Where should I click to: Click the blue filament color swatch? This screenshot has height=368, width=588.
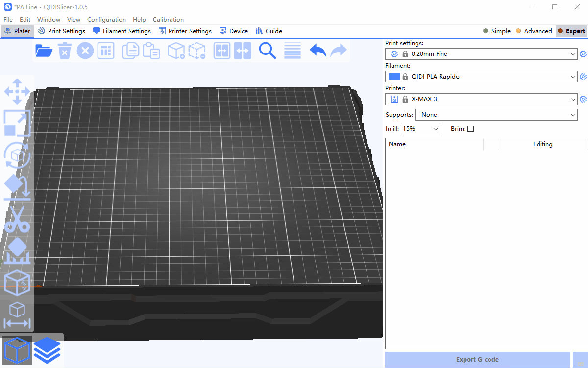(394, 77)
